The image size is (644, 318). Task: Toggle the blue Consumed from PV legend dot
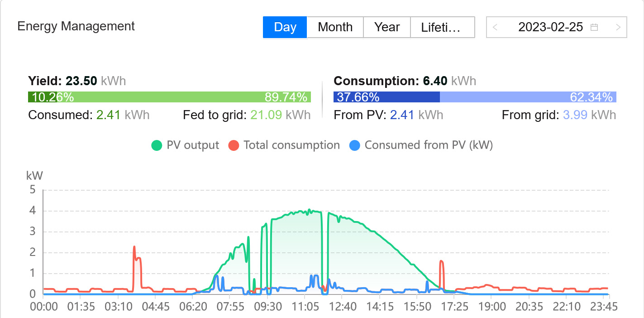(355, 145)
